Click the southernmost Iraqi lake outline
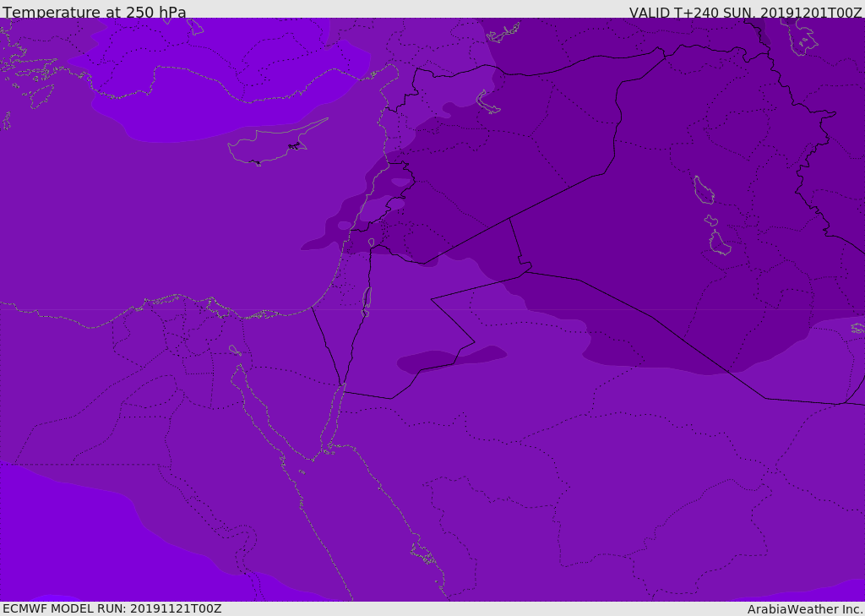865x616 pixels. click(x=720, y=244)
